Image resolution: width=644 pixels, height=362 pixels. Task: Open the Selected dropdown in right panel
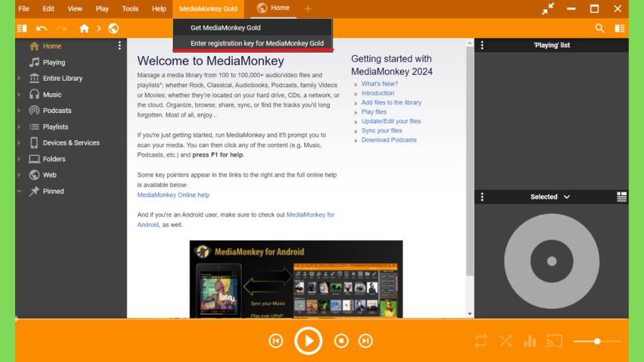click(x=550, y=197)
